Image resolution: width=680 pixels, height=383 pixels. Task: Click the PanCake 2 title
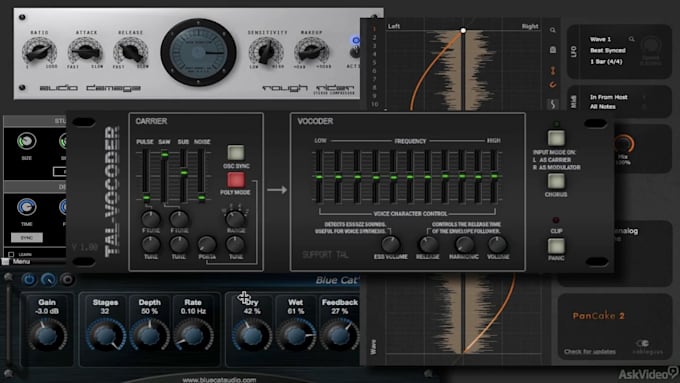598,316
